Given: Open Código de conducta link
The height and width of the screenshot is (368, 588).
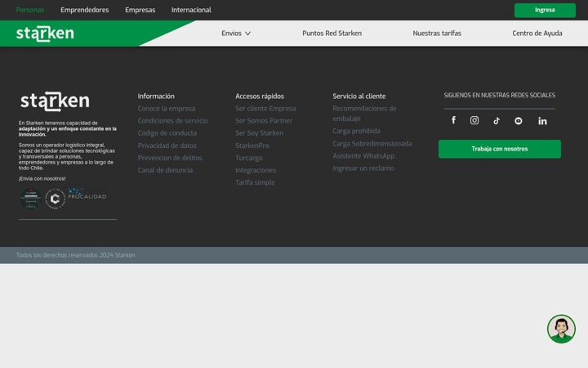Looking at the screenshot, I should (x=167, y=133).
